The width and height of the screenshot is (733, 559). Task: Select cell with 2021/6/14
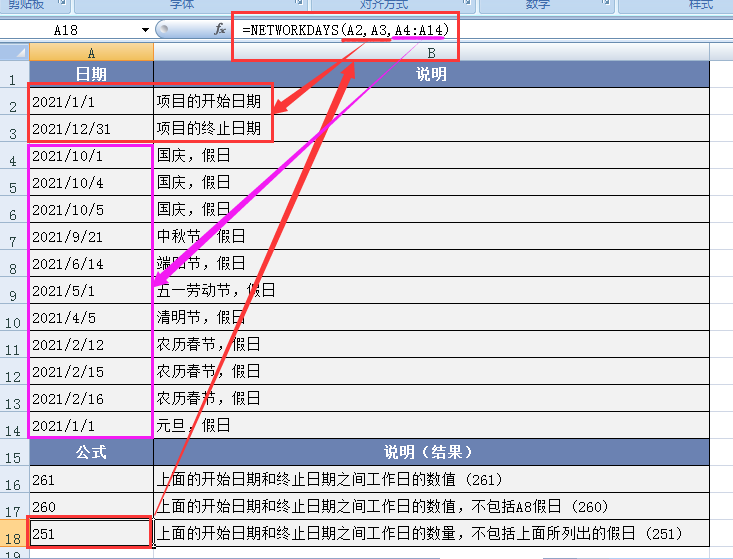click(x=92, y=264)
